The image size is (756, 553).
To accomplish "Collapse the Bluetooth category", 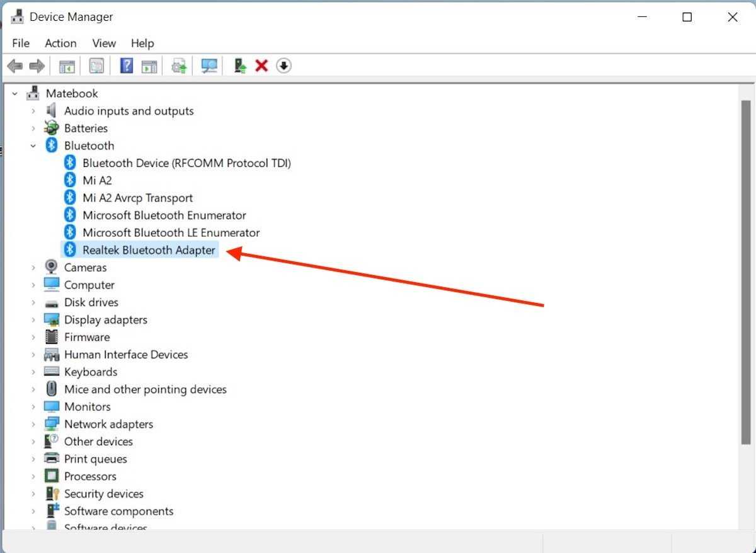I will pyautogui.click(x=33, y=146).
